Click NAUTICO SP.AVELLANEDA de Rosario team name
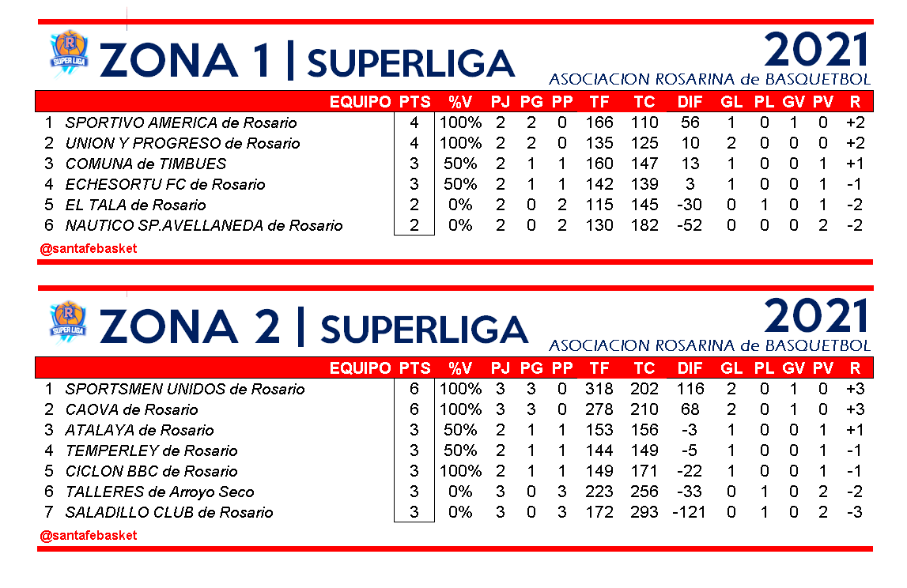The width and height of the screenshot is (907, 588). pyautogui.click(x=204, y=225)
